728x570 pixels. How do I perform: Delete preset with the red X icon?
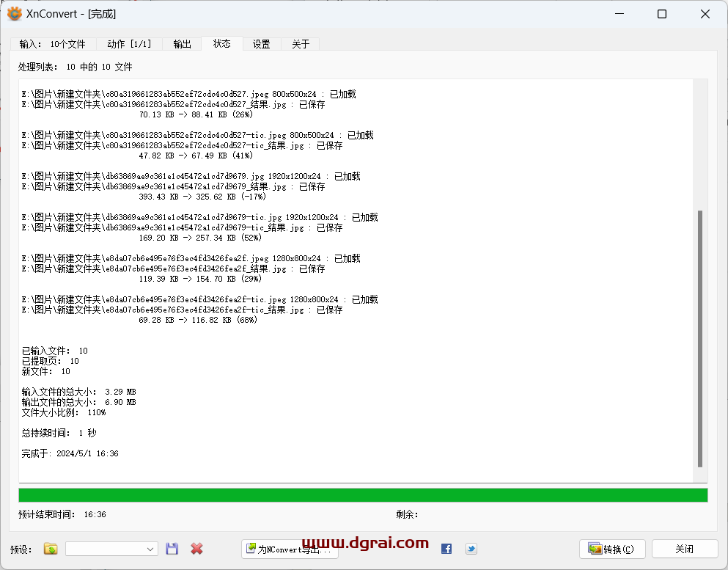click(x=197, y=549)
